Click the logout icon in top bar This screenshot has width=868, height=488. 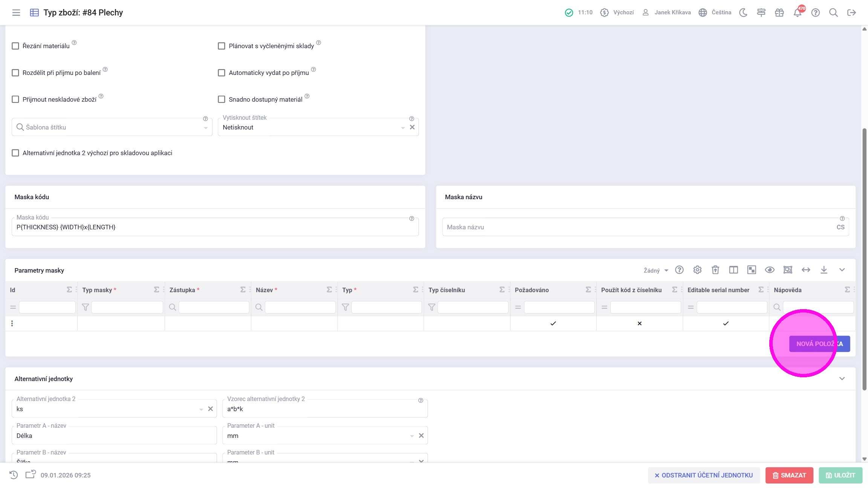click(851, 12)
